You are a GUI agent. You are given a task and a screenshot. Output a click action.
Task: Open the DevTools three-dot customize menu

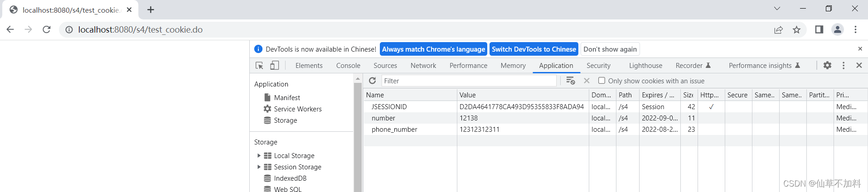tap(844, 65)
